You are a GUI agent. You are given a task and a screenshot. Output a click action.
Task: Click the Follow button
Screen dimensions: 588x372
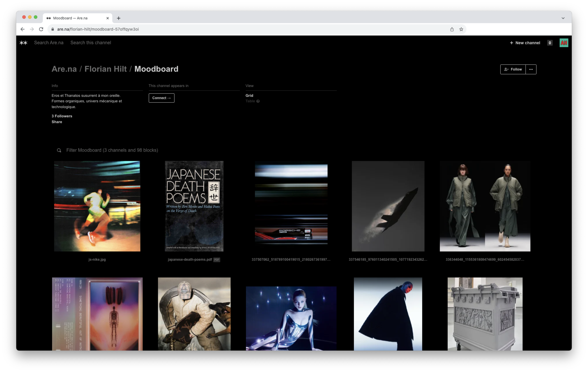coord(513,70)
